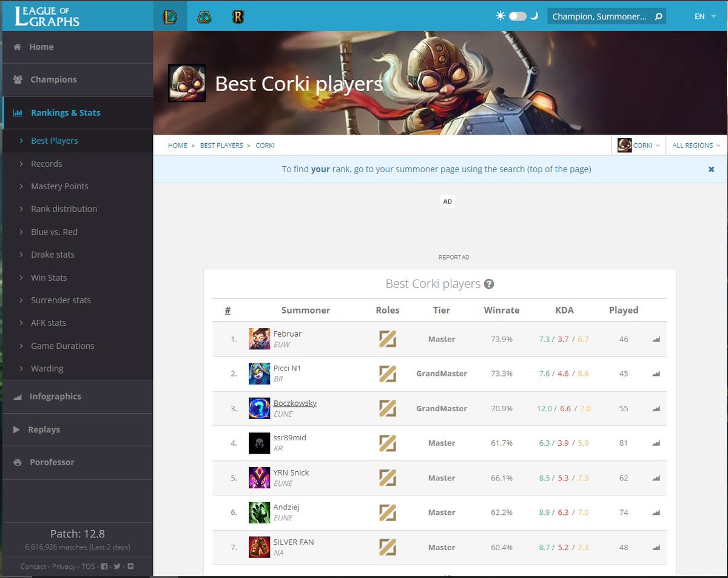
Task: Open the Porofessor sidebar icon
Action: click(x=17, y=462)
